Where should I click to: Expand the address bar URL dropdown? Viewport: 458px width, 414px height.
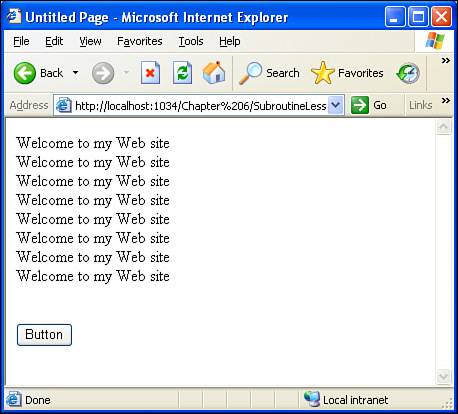pos(336,105)
